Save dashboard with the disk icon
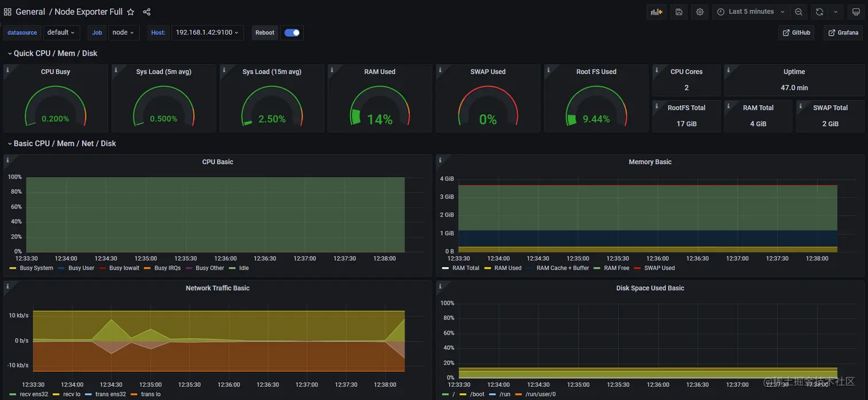The height and width of the screenshot is (400, 868). pyautogui.click(x=679, y=11)
